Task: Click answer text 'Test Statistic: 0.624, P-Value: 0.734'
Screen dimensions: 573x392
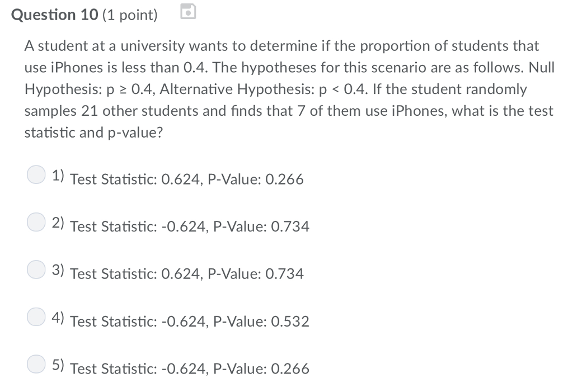Action: click(x=187, y=273)
